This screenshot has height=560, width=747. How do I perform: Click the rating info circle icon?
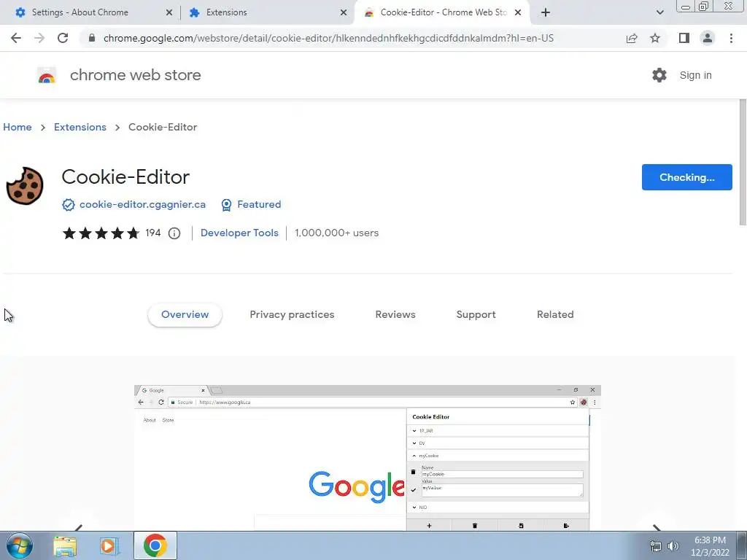[174, 233]
